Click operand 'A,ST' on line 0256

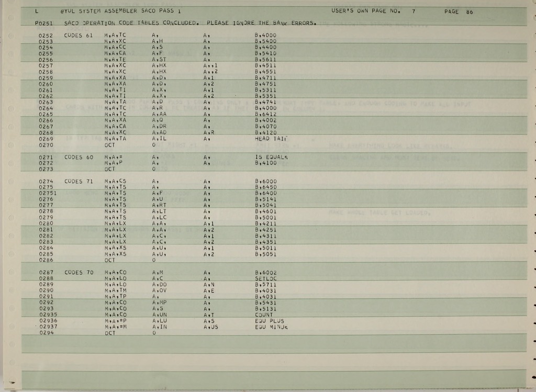click(159, 60)
